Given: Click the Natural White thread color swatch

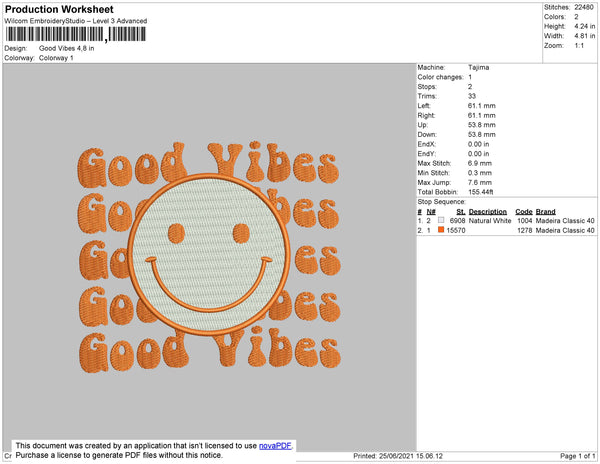Looking at the screenshot, I should 441,220.
